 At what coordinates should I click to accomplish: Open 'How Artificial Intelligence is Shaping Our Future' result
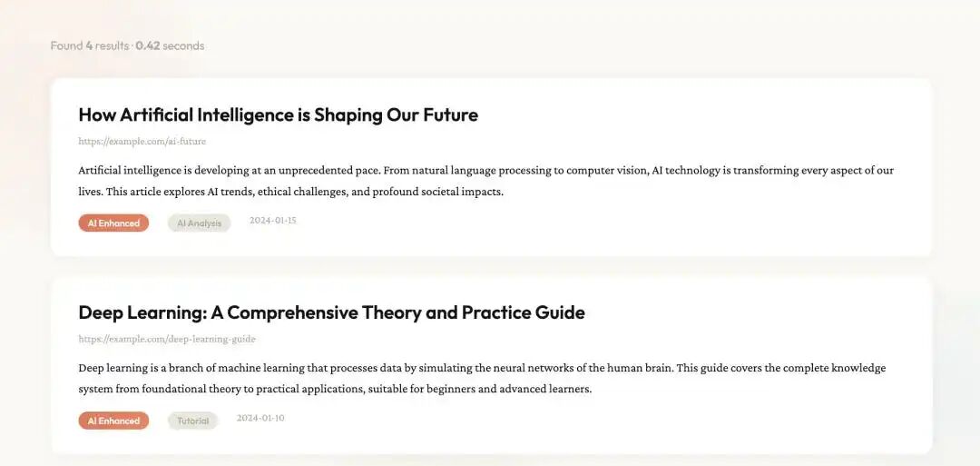tap(278, 115)
